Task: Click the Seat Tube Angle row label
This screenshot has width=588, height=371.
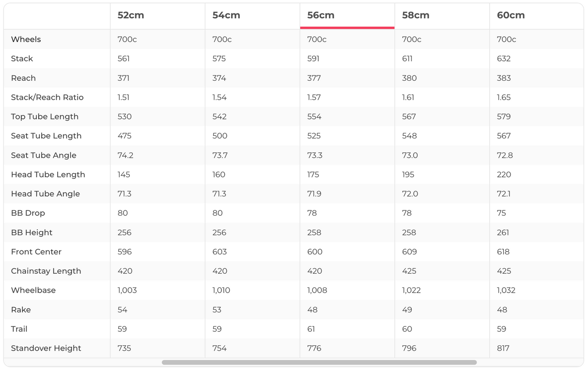Action: pyautogui.click(x=44, y=155)
